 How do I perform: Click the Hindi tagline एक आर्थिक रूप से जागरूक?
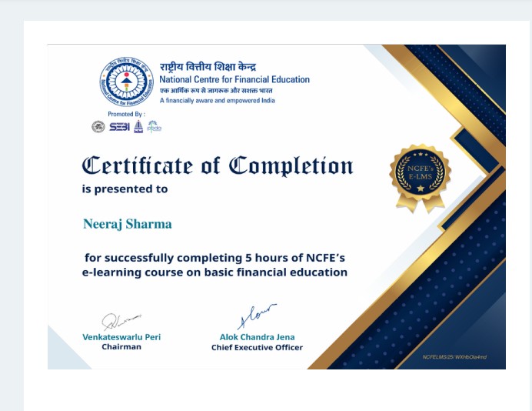tap(216, 91)
